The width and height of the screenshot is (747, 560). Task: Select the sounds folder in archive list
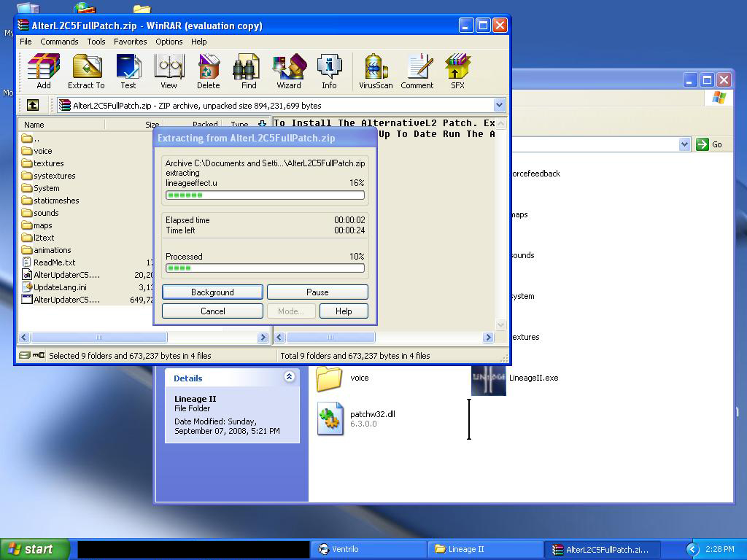(x=40, y=213)
